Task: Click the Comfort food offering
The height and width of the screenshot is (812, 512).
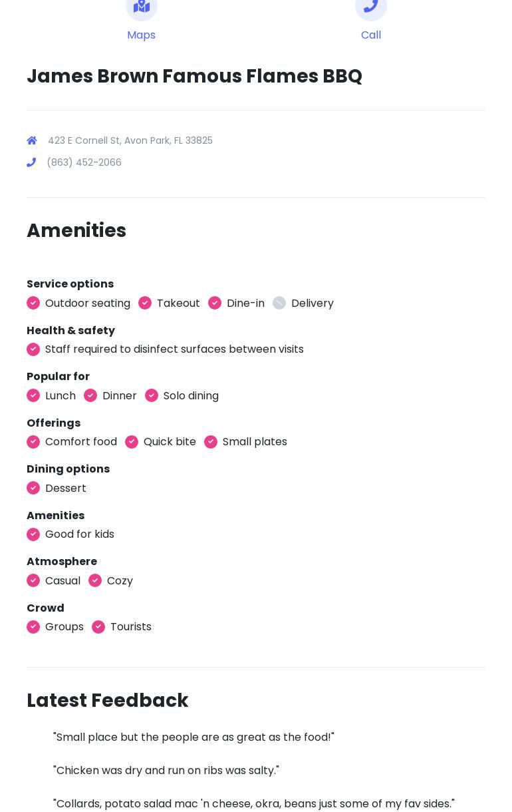Action: [81, 442]
